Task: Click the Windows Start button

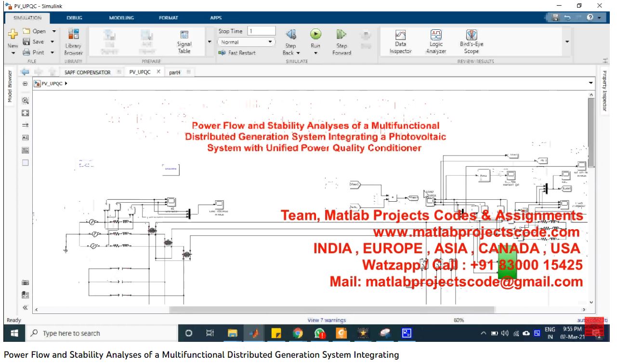Action: click(14, 333)
